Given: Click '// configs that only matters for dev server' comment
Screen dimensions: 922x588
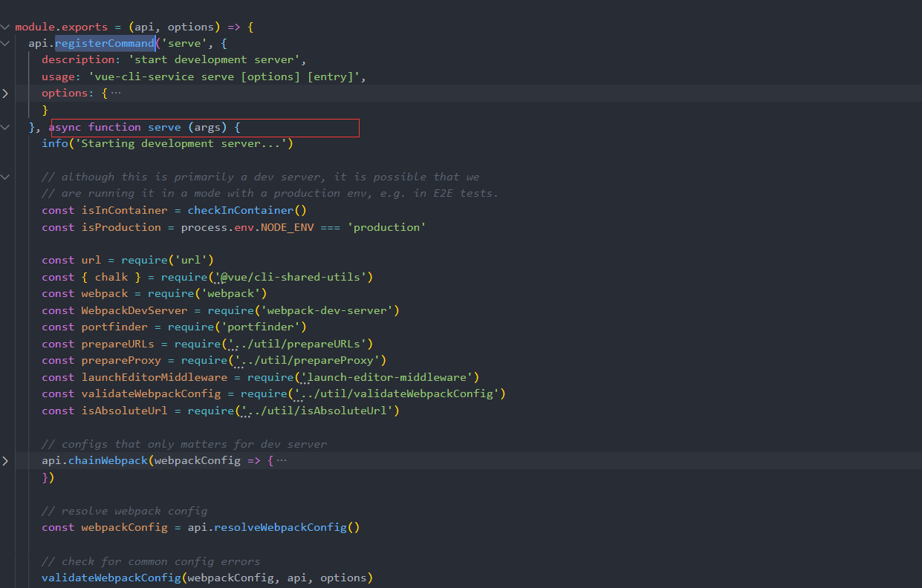Looking at the screenshot, I should pyautogui.click(x=184, y=444).
